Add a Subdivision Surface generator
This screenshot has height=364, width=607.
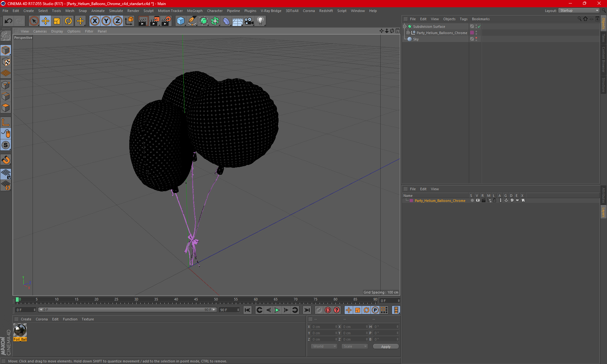click(204, 21)
